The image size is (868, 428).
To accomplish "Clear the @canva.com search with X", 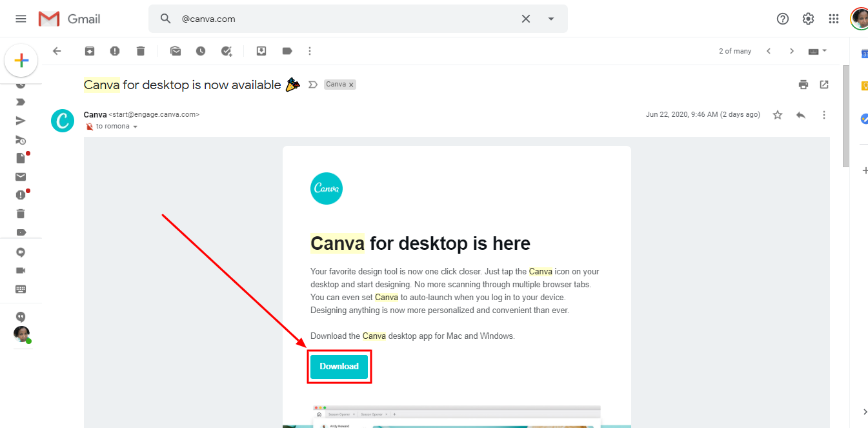I will (526, 19).
